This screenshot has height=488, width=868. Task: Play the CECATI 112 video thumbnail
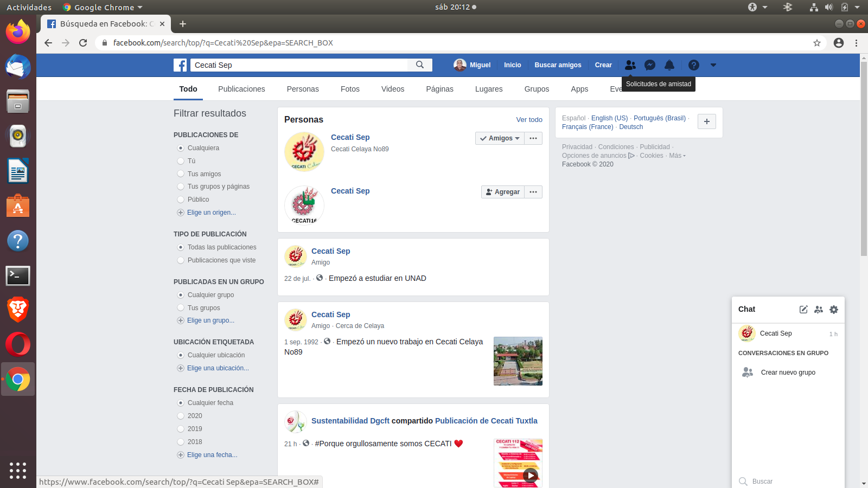point(529,476)
